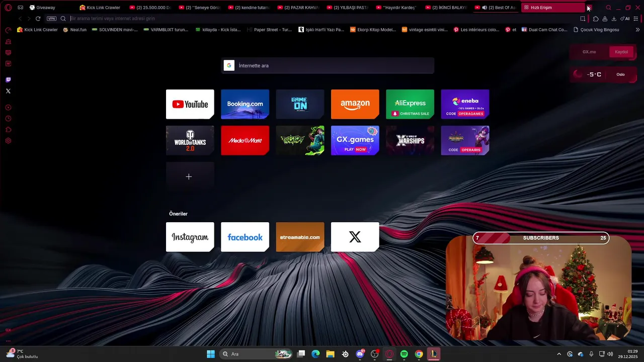Open File Explorer from the taskbar
644x362 pixels.
pyautogui.click(x=330, y=354)
